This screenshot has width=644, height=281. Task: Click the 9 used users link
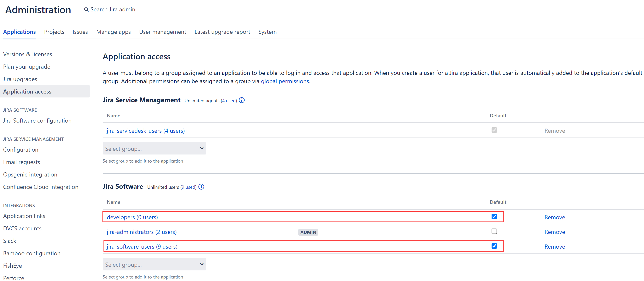point(189,187)
